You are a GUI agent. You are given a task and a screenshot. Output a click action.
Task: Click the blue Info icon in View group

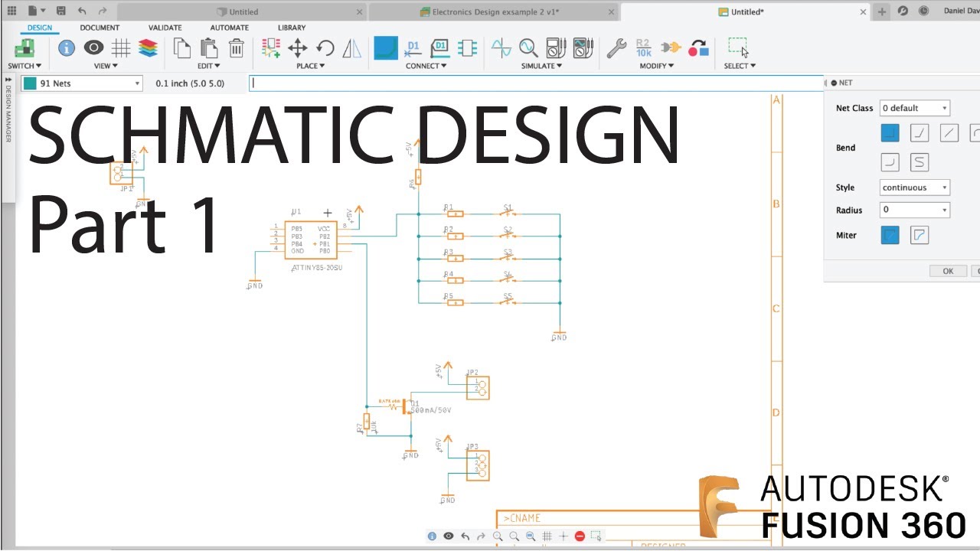(x=67, y=48)
